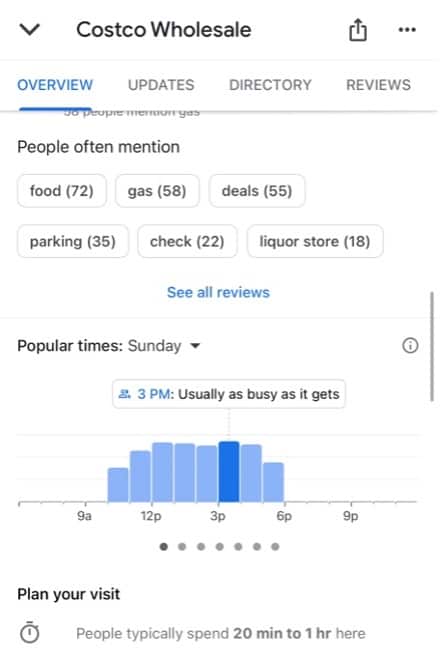Choose the parking (35) chip
The image size is (440, 660).
tap(72, 241)
